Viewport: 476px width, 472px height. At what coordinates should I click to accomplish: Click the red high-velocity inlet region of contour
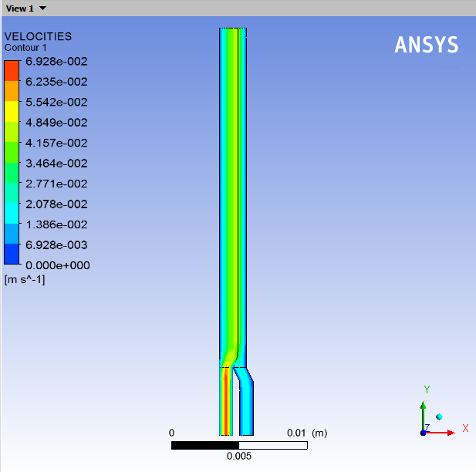(x=226, y=403)
